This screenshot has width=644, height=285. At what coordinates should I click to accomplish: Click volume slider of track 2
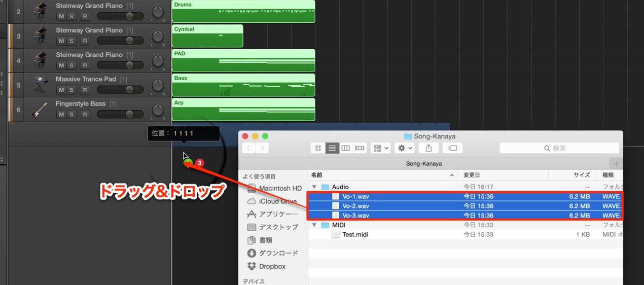coord(120,16)
